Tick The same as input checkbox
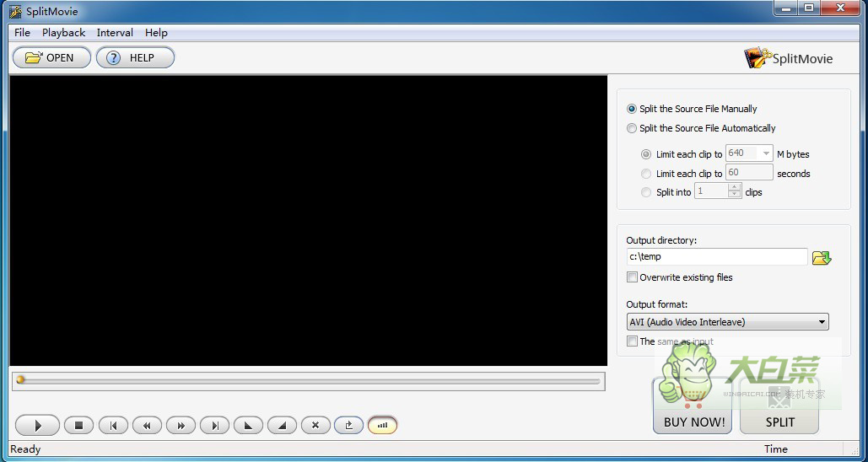This screenshot has height=462, width=868. (x=632, y=341)
